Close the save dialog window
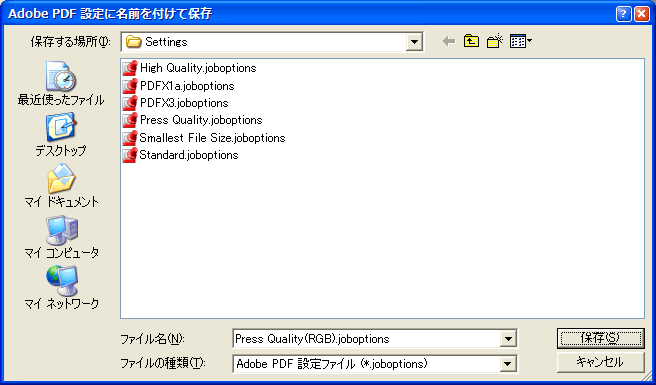Image resolution: width=656 pixels, height=385 pixels. click(641, 15)
